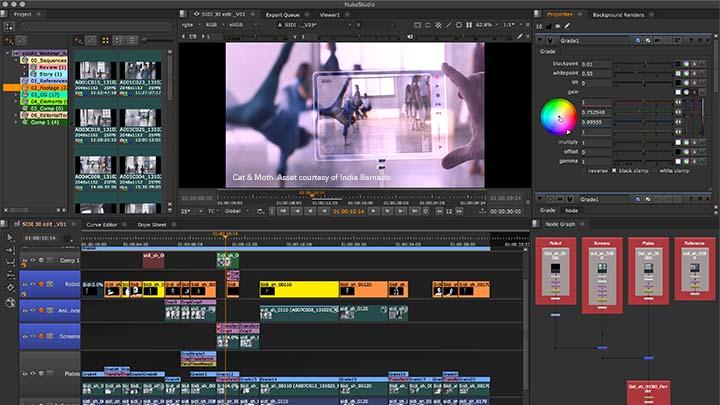Switch to the Curve Editor tab
Image resolution: width=720 pixels, height=405 pixels.
coord(103,224)
